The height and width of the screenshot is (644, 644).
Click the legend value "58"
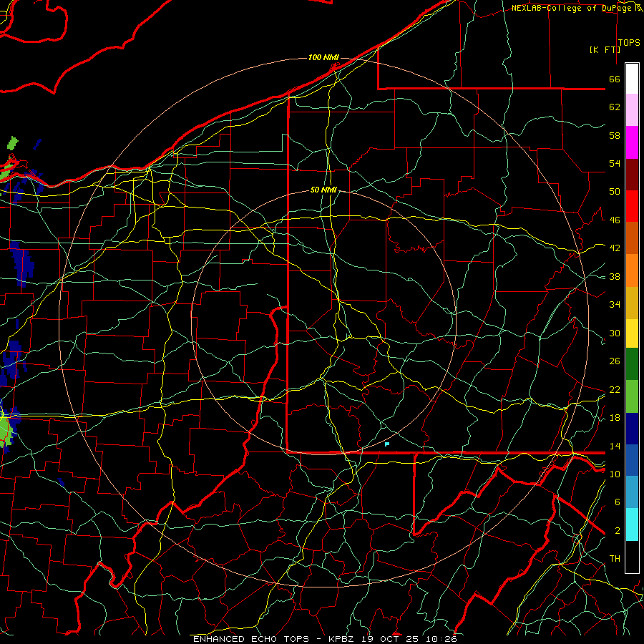615,135
